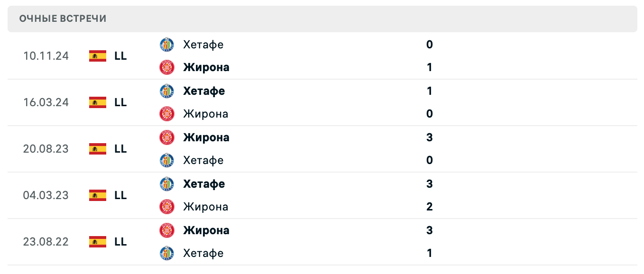Open the ОЧНЫЕ ВСТРЕЧИ section header
Screen dimensions: 644x274
[62, 18]
